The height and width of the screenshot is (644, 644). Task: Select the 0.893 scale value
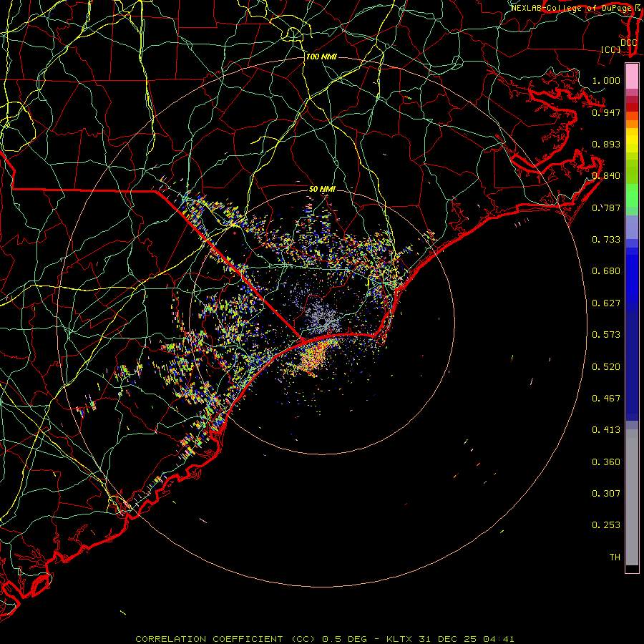click(x=606, y=144)
